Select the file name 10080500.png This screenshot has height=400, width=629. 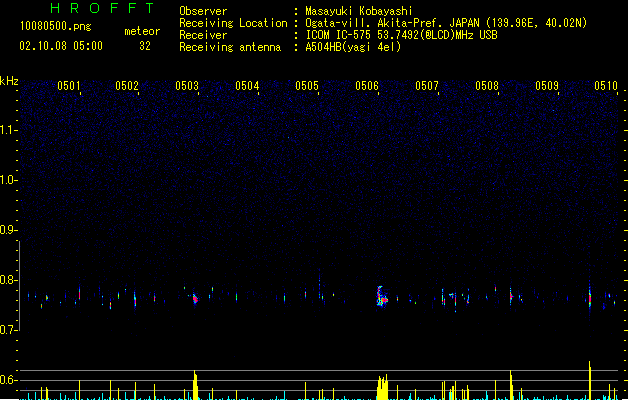(56, 26)
